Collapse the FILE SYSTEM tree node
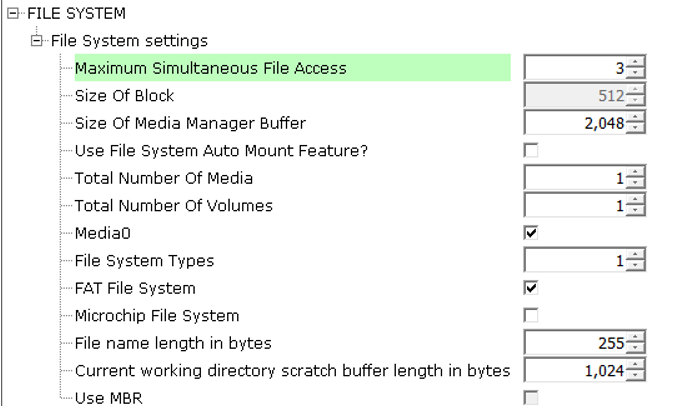The image size is (678, 406). tap(13, 14)
